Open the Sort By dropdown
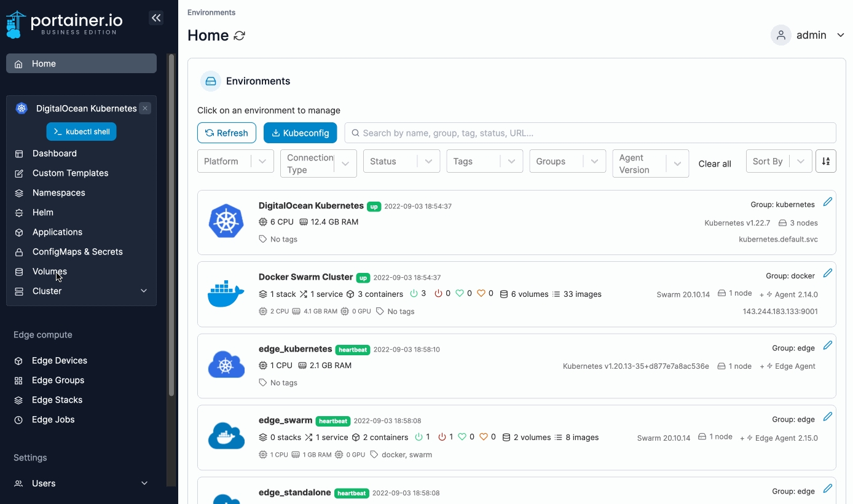 click(x=778, y=161)
